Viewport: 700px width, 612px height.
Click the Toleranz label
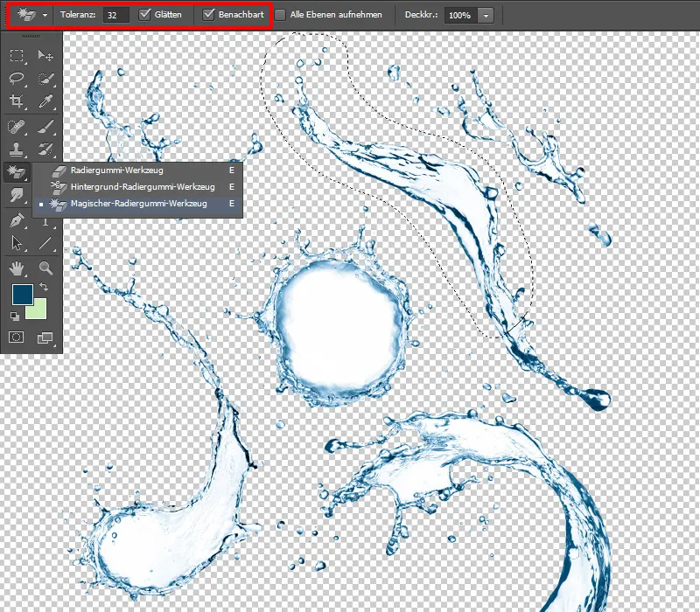click(x=78, y=15)
